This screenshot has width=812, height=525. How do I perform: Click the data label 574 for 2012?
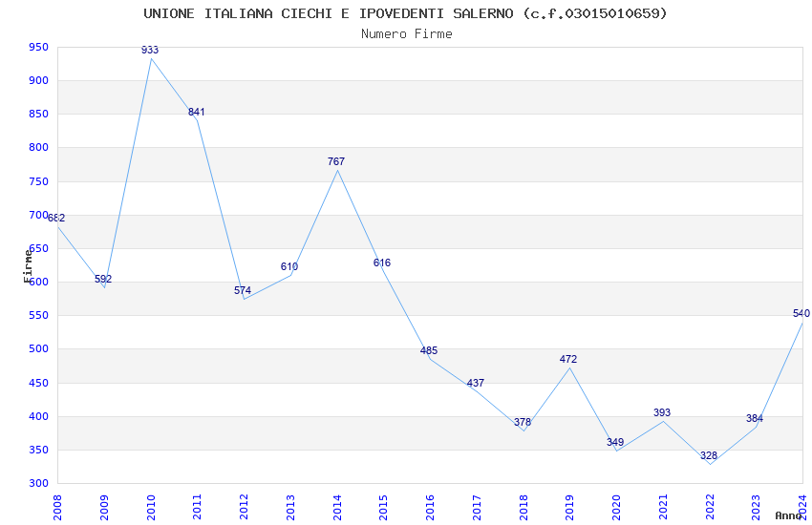point(243,290)
